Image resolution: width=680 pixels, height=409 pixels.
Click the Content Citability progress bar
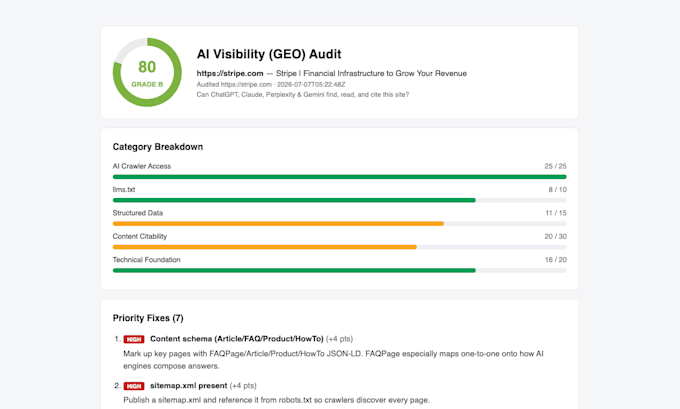tap(340, 247)
